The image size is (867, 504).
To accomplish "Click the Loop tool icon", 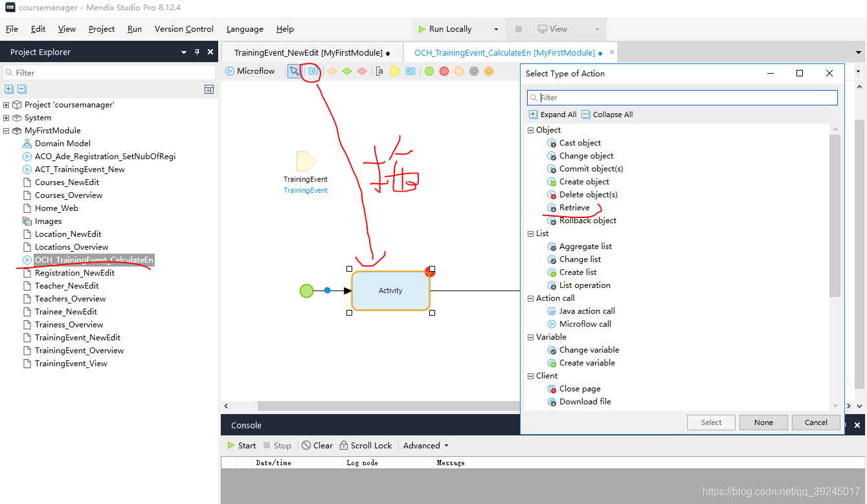I will [411, 71].
